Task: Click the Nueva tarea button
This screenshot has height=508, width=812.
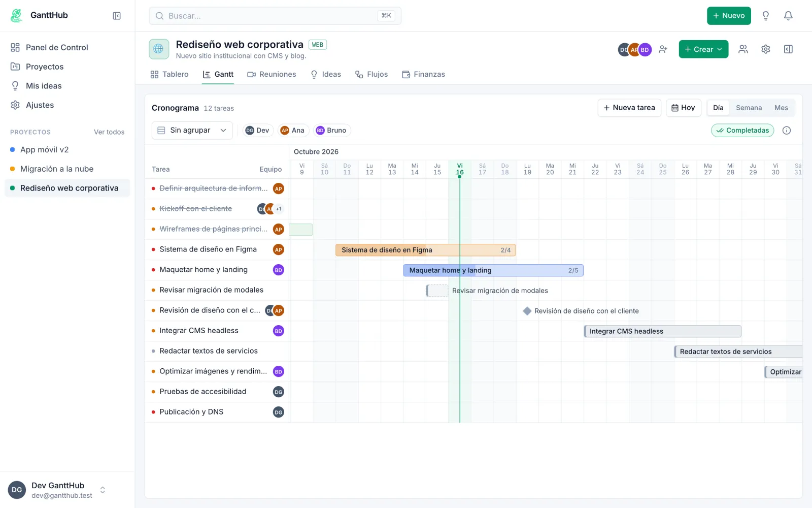Action: pos(629,108)
